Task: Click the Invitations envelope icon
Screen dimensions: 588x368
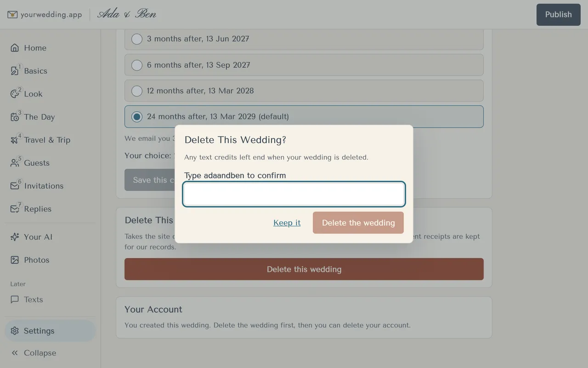Action: pos(15,186)
